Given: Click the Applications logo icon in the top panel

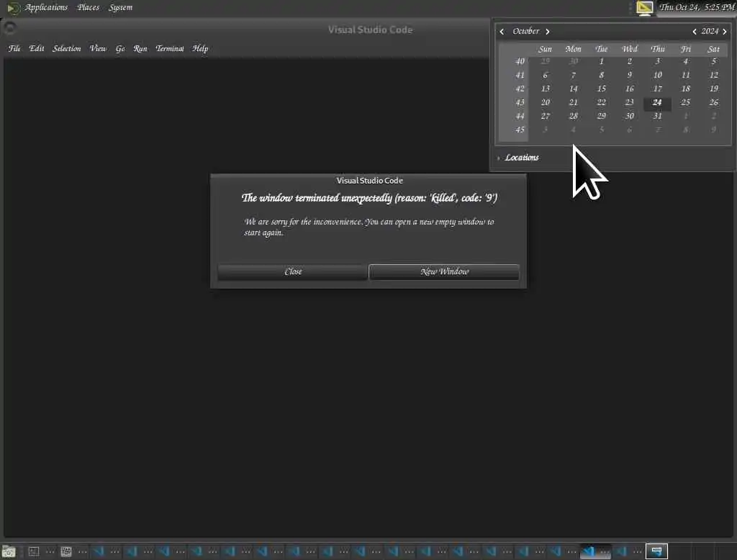Looking at the screenshot, I should pyautogui.click(x=13, y=8).
